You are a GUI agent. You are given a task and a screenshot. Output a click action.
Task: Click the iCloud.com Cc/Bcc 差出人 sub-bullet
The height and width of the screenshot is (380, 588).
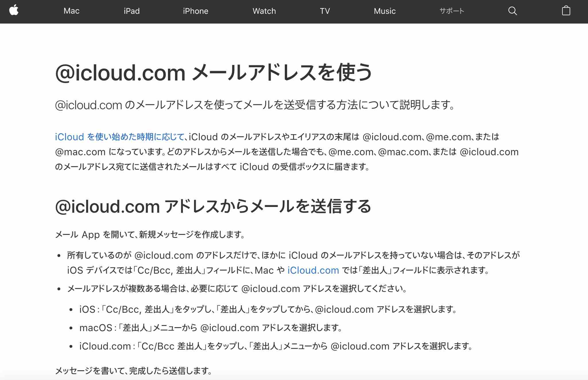(x=276, y=346)
